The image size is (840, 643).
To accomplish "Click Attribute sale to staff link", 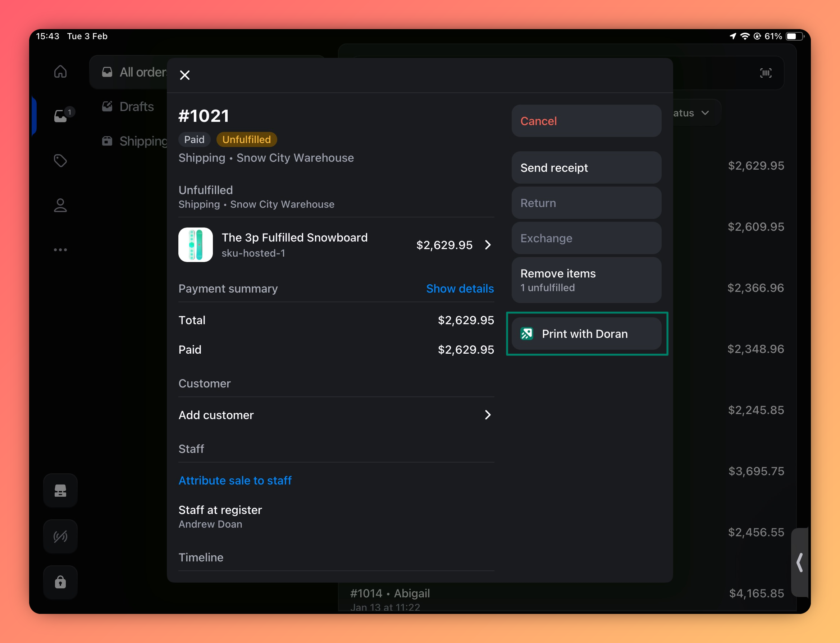I will coord(235,480).
